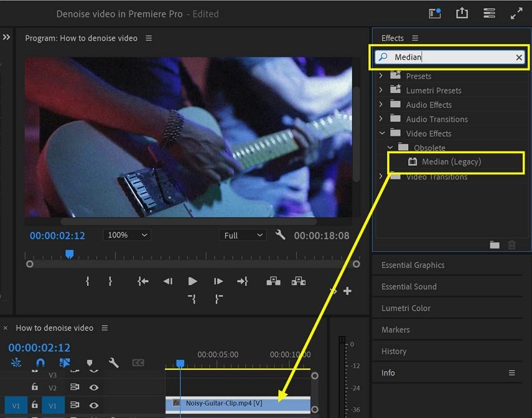The image size is (532, 418).
Task: Select the Median (Legacy) effect
Action: [451, 162]
